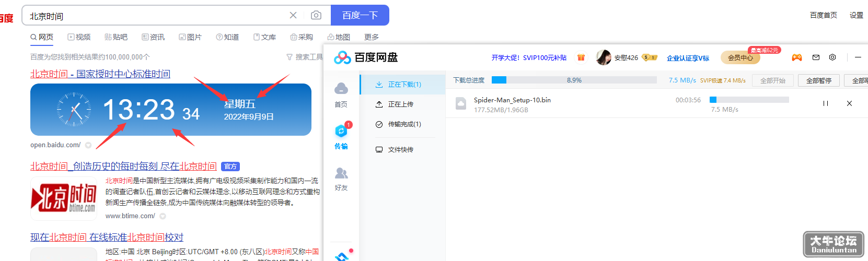Open the 设置 menu at top right

coord(857,15)
